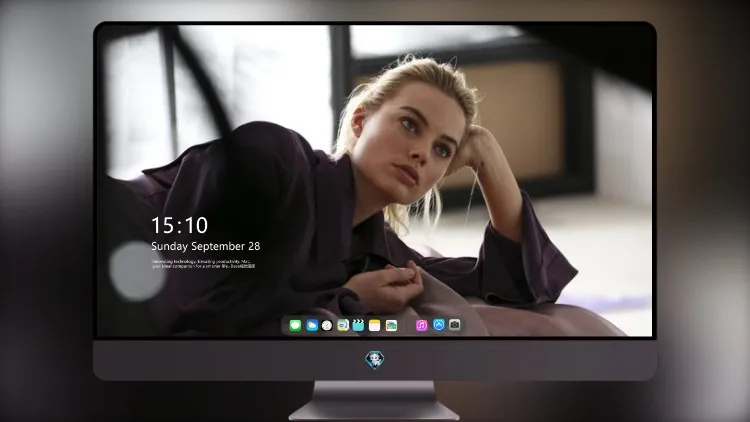Launch the Camera app in the dock
Screen dimensions: 750x422
click(455, 325)
